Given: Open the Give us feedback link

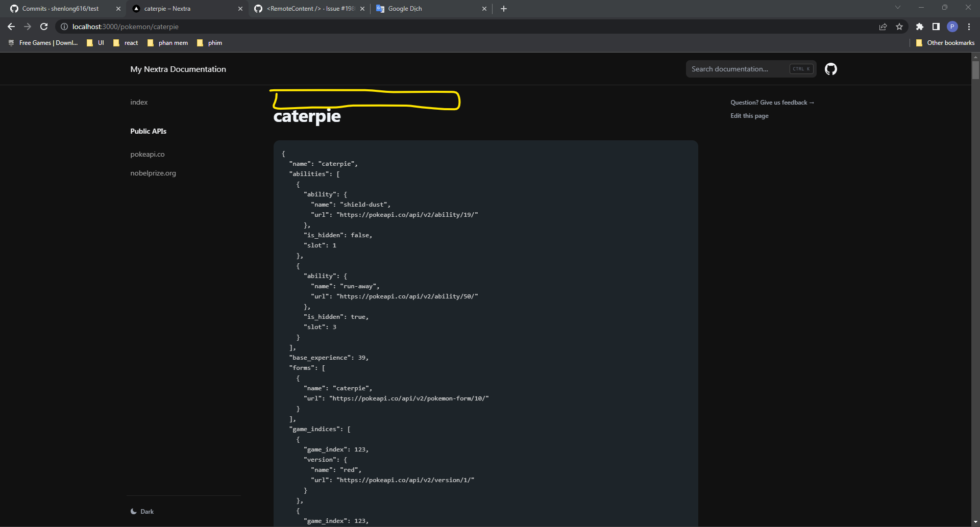Looking at the screenshot, I should (772, 102).
